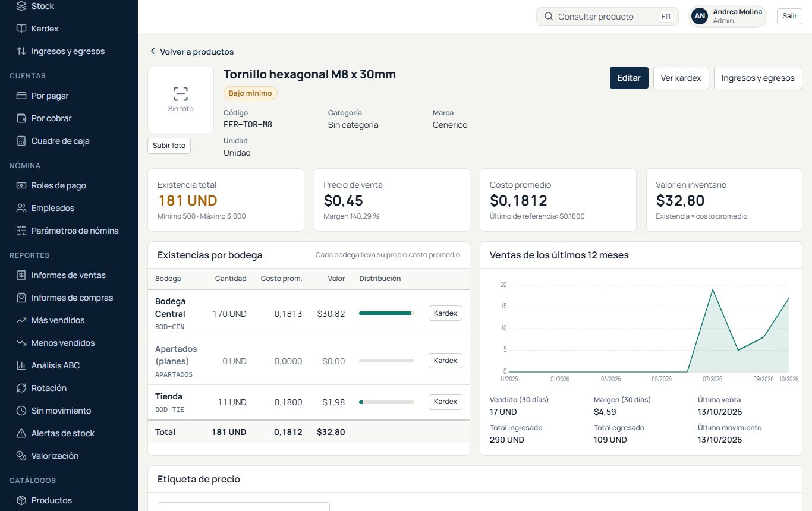Image resolution: width=812 pixels, height=511 pixels.
Task: Click the Por cobrar wallet icon
Action: [21, 118]
